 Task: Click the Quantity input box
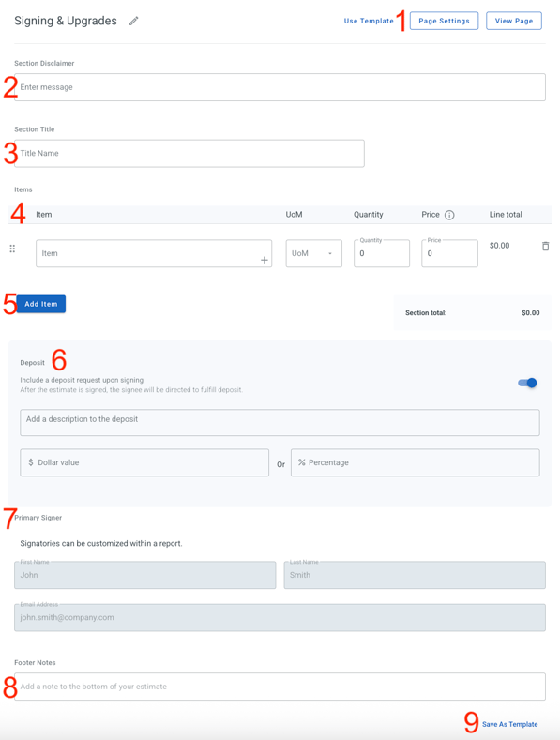click(x=382, y=253)
